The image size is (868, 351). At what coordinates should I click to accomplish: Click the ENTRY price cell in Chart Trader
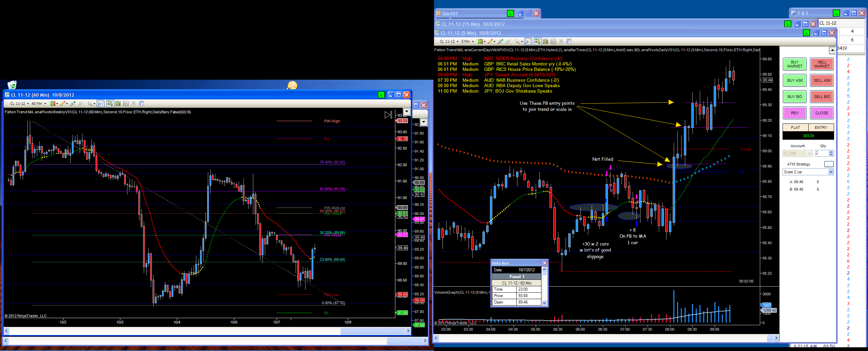[x=821, y=128]
